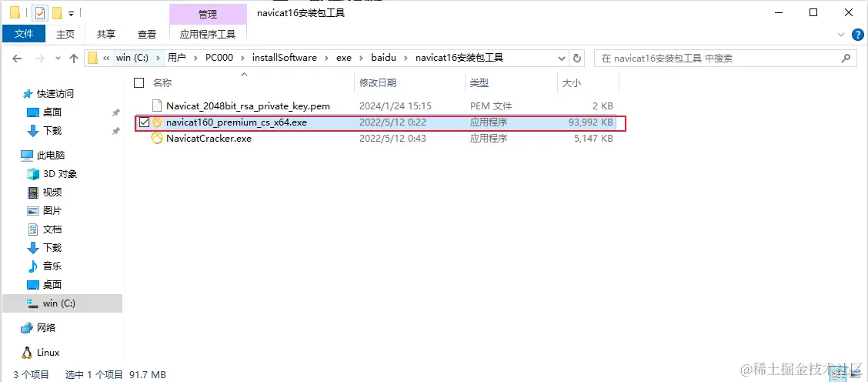Screen dimensions: 868x382
Task: Open 网络 in navigation pane
Action: (x=46, y=327)
